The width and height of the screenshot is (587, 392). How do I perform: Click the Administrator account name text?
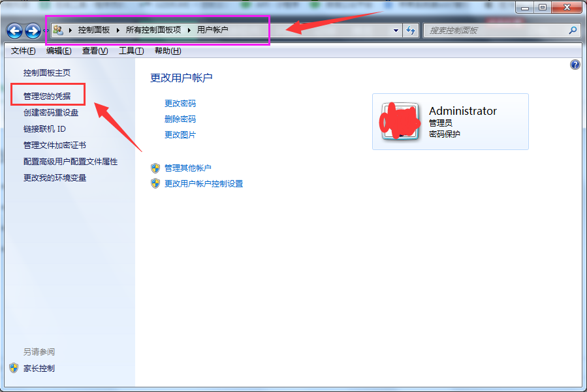[463, 111]
